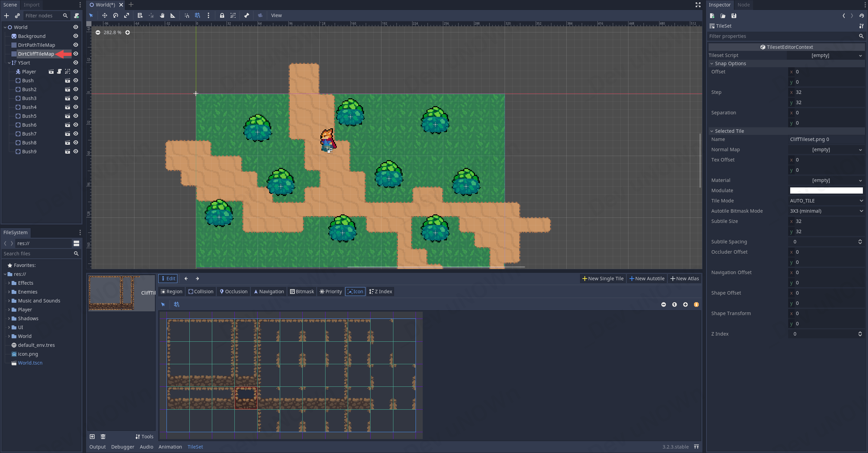Expand the Enemies folder
The height and width of the screenshot is (453, 868).
pos(9,292)
